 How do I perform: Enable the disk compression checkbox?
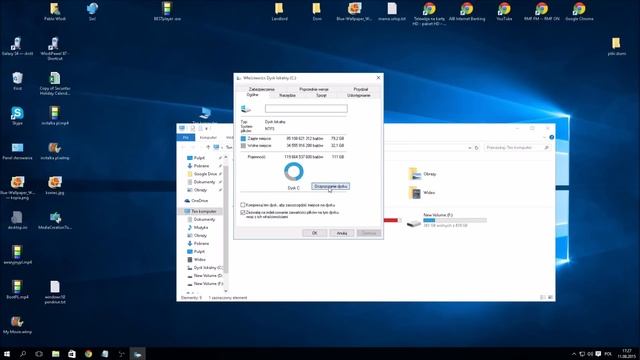click(x=242, y=205)
